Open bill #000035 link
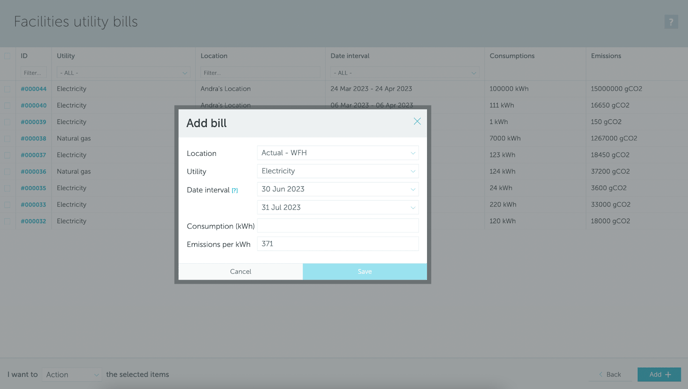Screen dimensions: 688x389 click(x=33, y=188)
